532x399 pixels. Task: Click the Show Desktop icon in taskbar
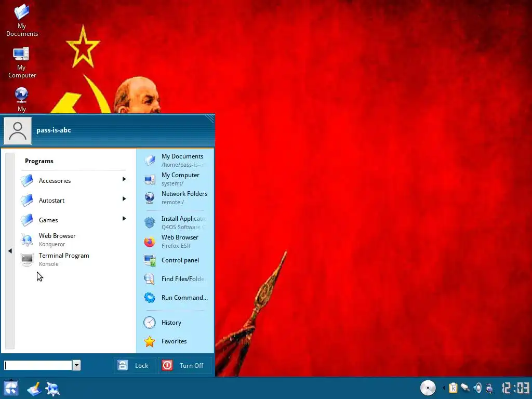tap(34, 389)
